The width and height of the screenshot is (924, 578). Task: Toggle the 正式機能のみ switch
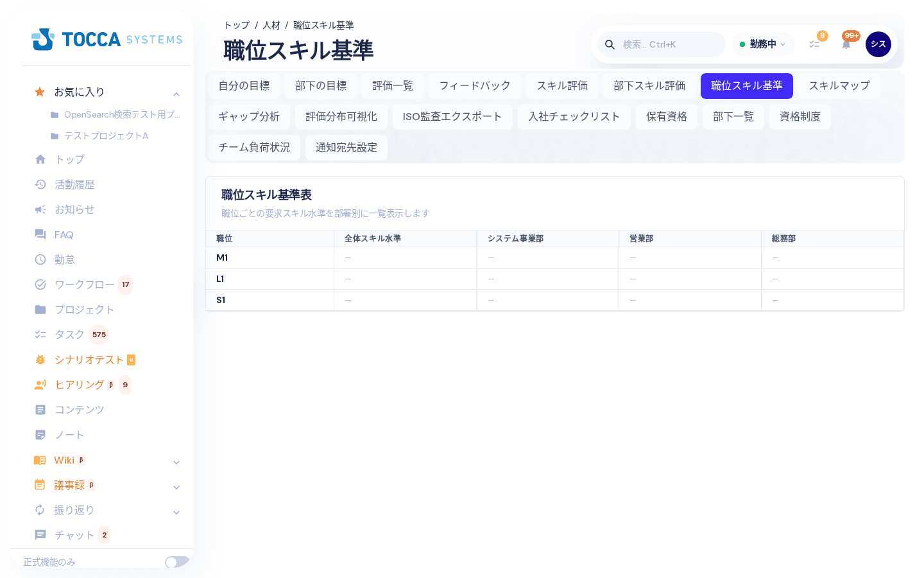click(177, 562)
